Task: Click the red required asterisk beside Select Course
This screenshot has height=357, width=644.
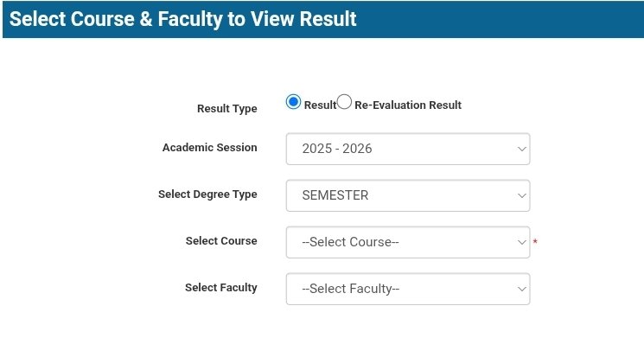Action: tap(535, 243)
